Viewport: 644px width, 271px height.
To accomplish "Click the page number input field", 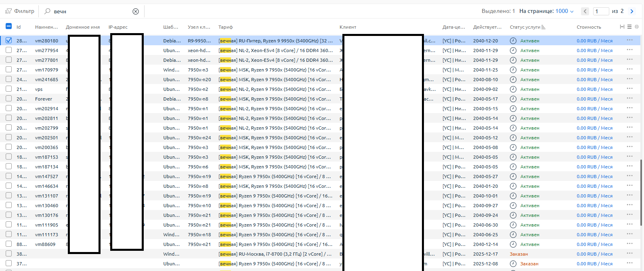I will click(600, 11).
